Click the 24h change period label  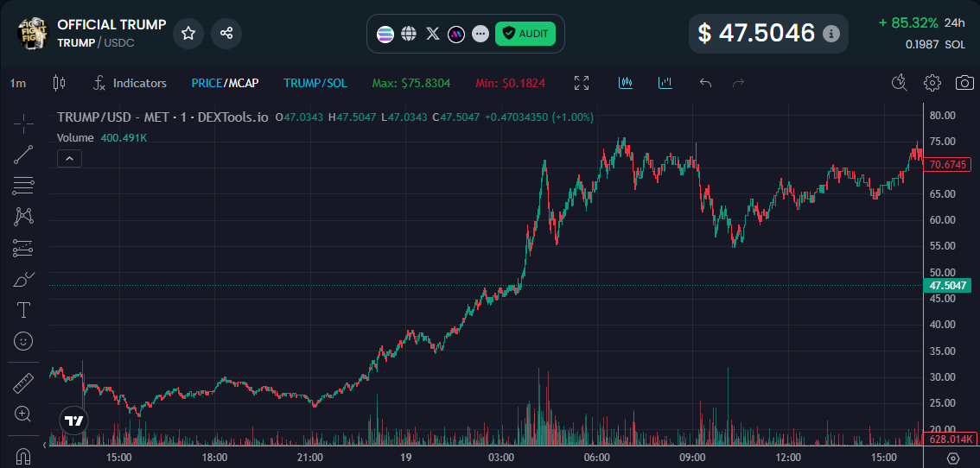point(954,23)
